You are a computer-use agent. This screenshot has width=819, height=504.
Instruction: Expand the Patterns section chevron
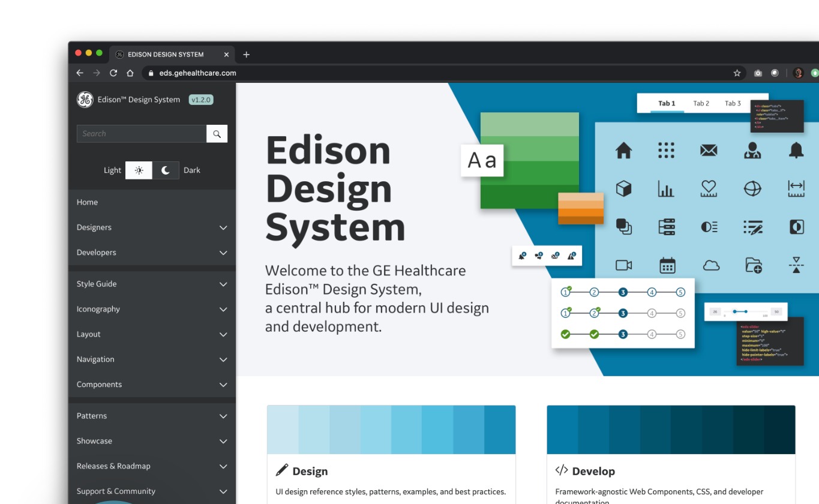223,416
